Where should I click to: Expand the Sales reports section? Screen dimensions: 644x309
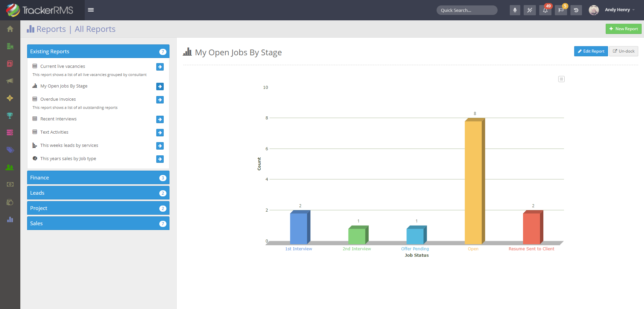98,224
